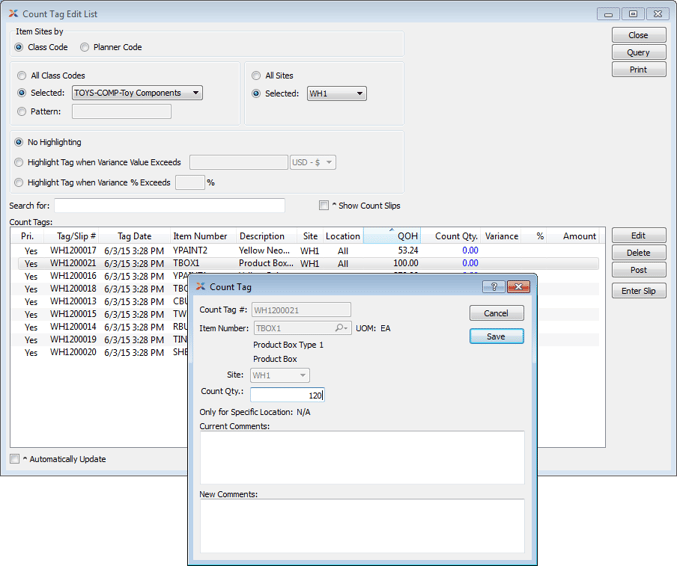Click the Query button

point(638,52)
